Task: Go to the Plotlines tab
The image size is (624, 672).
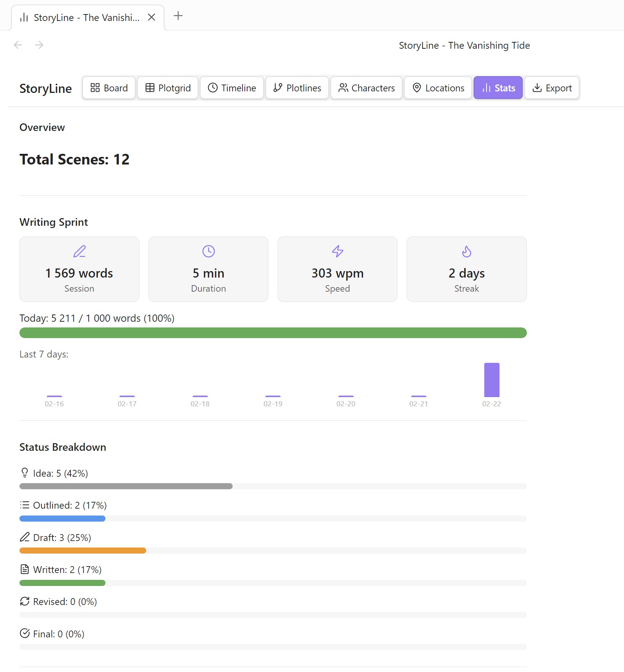Action: click(297, 88)
